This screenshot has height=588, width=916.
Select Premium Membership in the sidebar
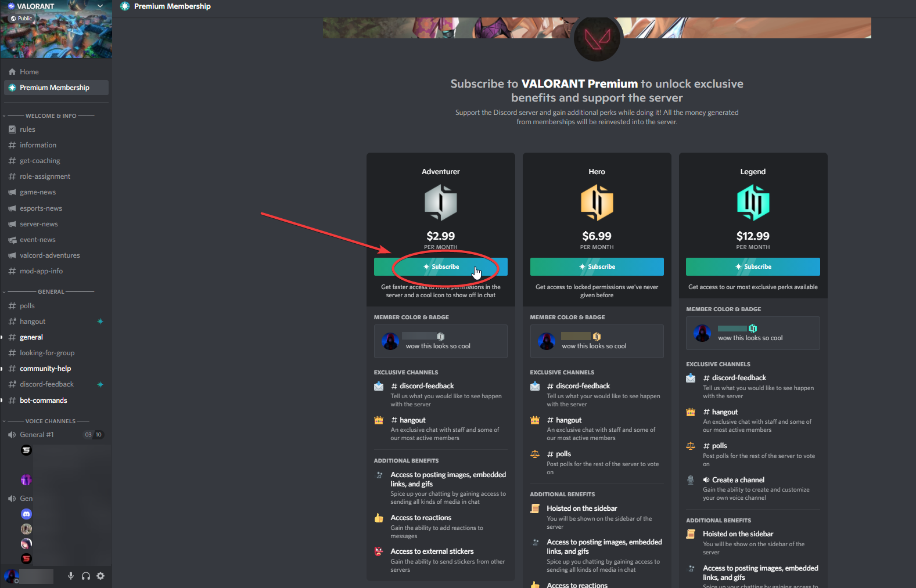56,88
